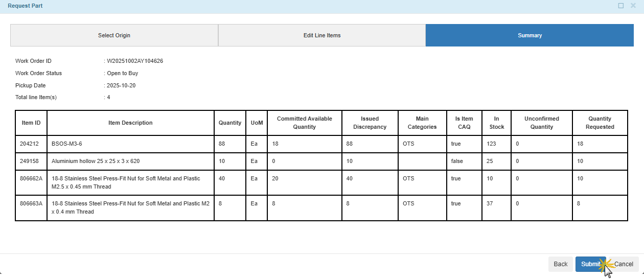Switch to the Select Origin step
The image size is (644, 279).
114,36
